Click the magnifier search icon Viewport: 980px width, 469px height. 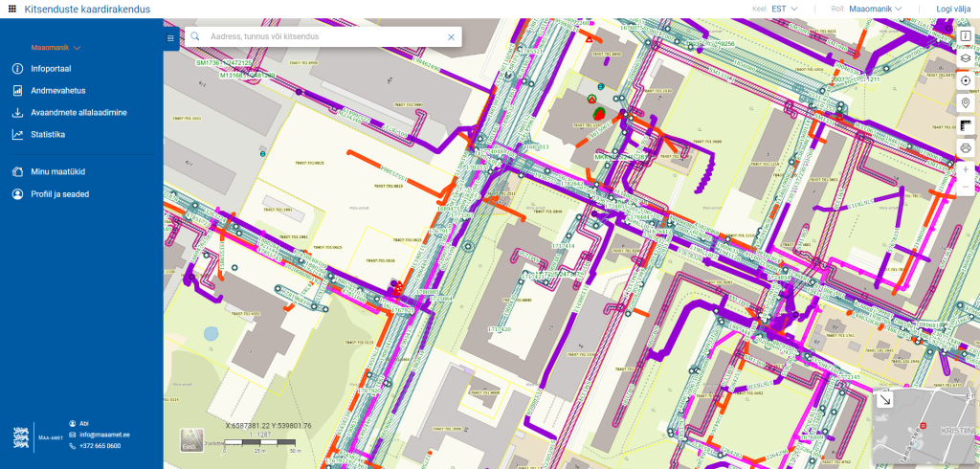click(195, 37)
